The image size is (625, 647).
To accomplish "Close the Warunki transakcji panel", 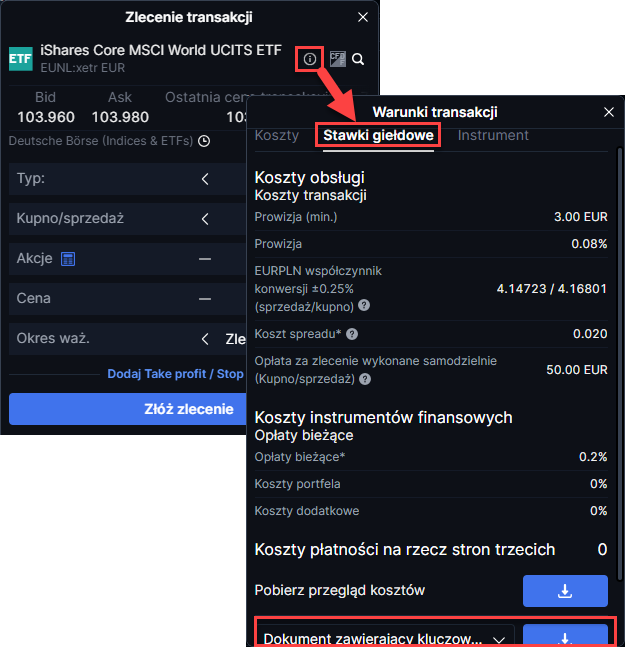I will 608,112.
